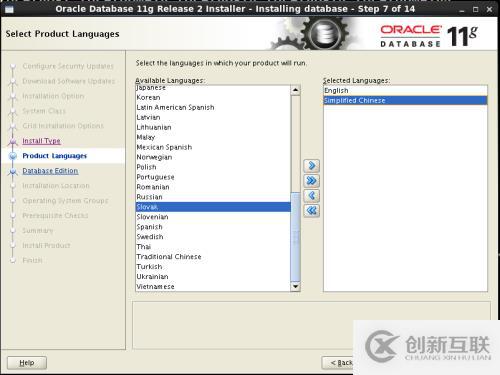
Task: Select Malay in Available Languages
Action: (213, 137)
